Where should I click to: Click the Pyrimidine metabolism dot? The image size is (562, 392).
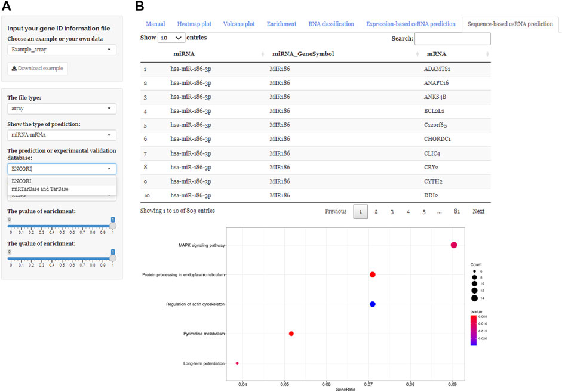(x=291, y=334)
